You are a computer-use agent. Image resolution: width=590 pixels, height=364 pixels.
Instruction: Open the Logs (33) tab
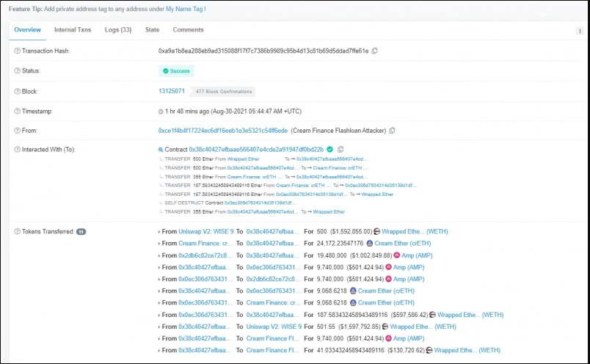(118, 30)
